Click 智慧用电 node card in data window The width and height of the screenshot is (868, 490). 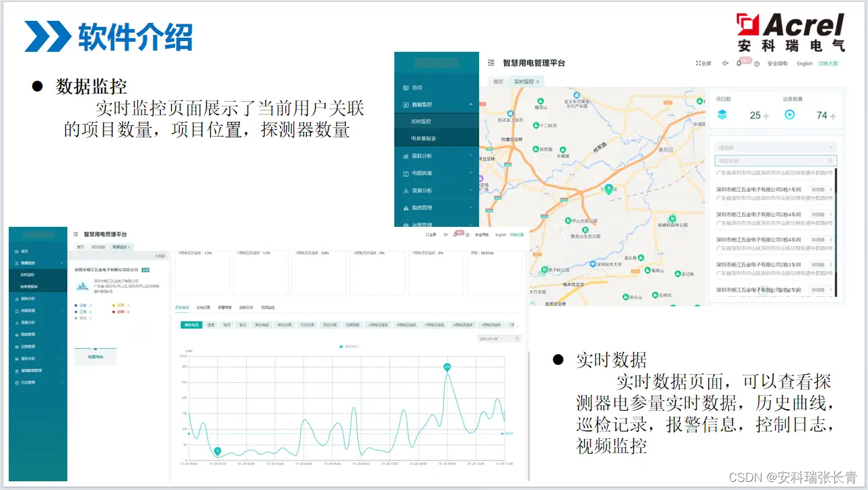point(96,357)
